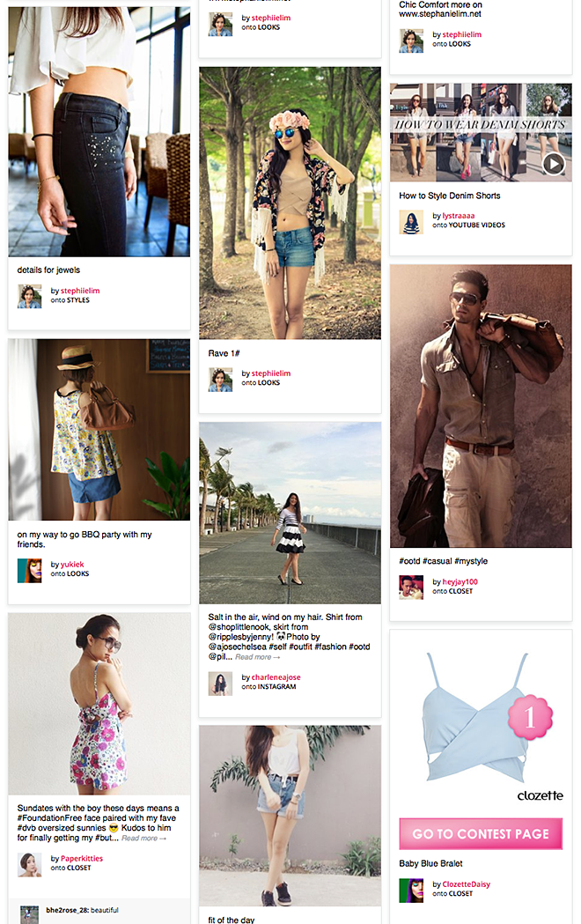Open the YOUTUBE VIDEOS board link

[477, 225]
